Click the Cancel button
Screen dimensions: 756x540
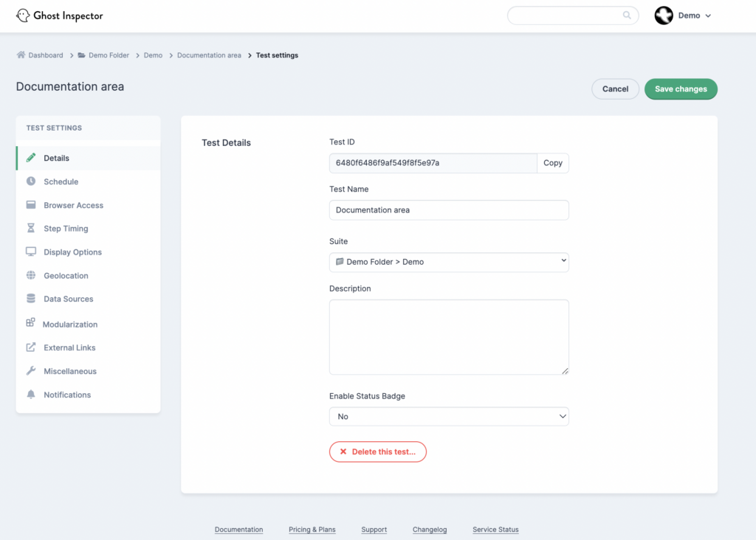point(615,89)
